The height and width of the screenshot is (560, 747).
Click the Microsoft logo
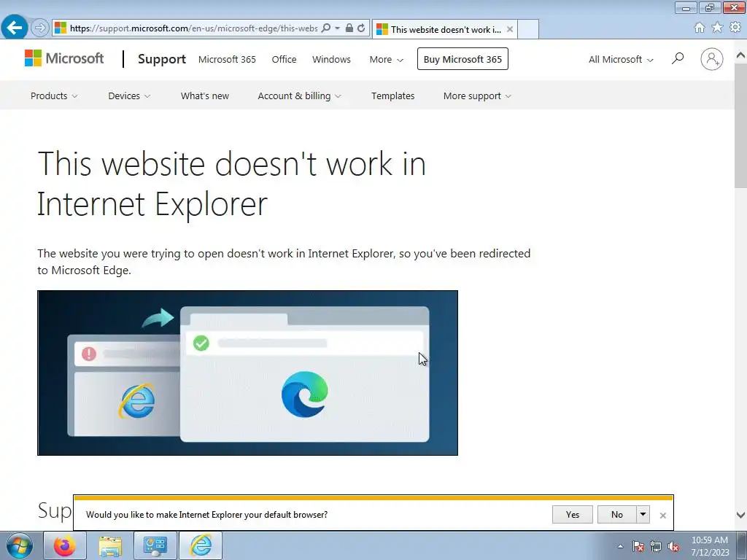[x=64, y=58]
